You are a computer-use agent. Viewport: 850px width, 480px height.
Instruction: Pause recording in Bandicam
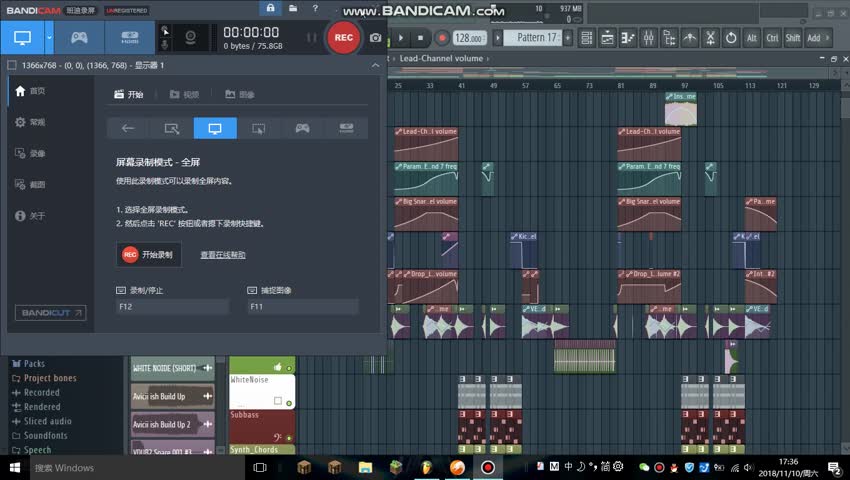[x=312, y=37]
